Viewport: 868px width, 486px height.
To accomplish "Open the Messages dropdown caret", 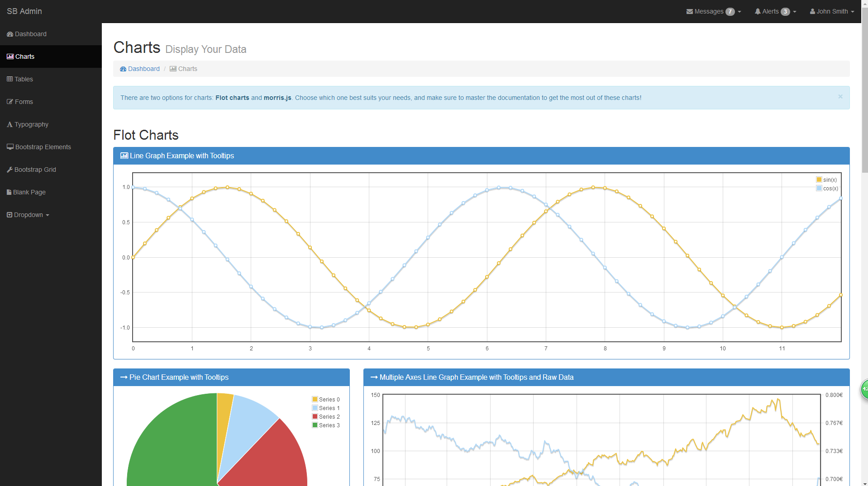I will coord(739,12).
